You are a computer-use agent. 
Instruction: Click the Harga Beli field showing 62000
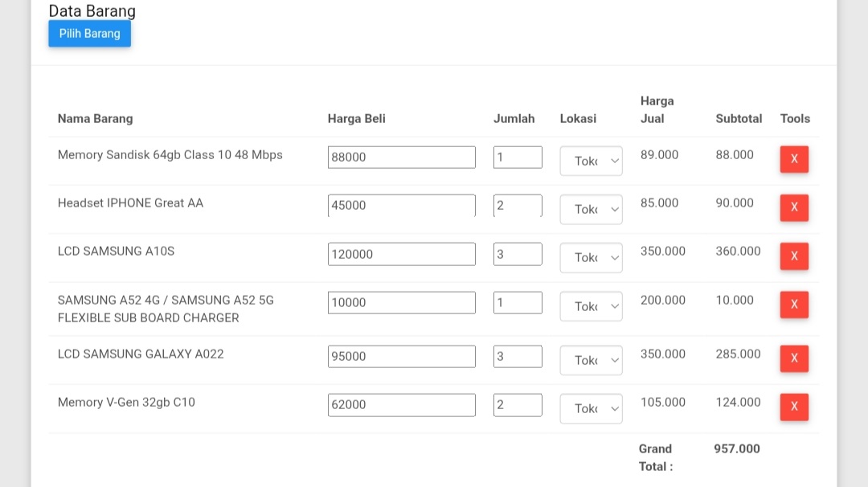[401, 405]
